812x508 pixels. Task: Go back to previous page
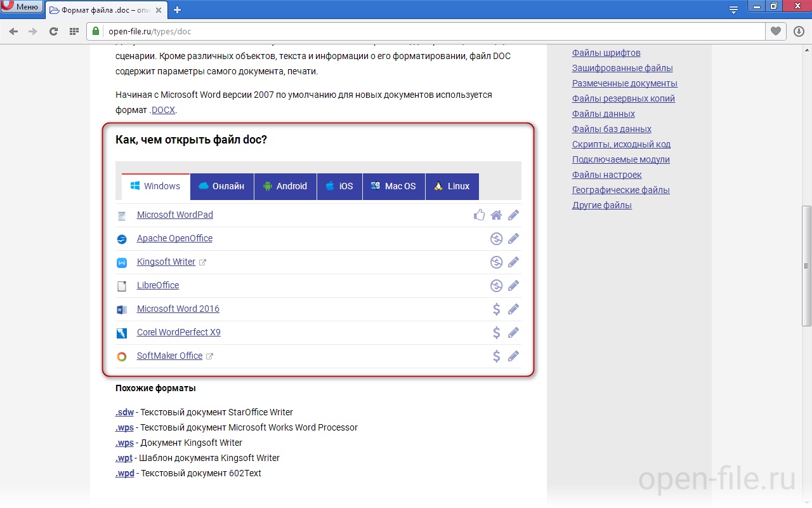[x=13, y=31]
